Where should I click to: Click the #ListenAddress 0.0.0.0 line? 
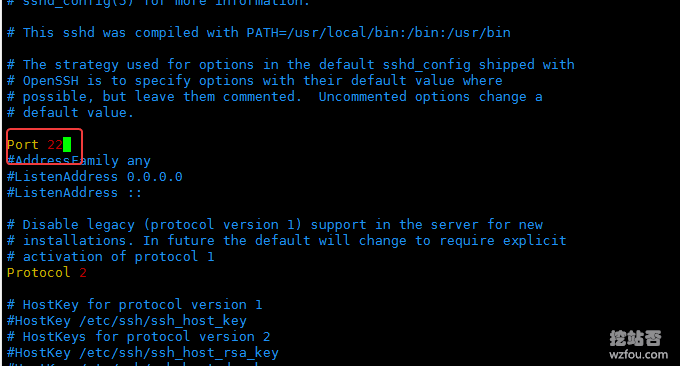click(x=95, y=177)
